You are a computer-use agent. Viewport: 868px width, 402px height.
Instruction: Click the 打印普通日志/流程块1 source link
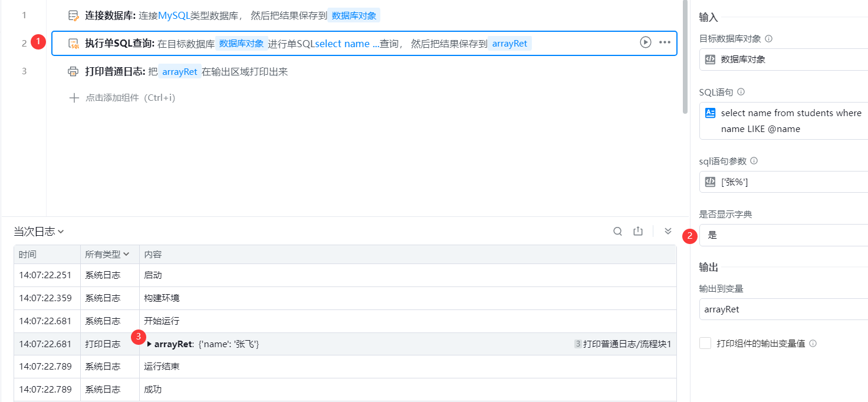click(x=627, y=344)
